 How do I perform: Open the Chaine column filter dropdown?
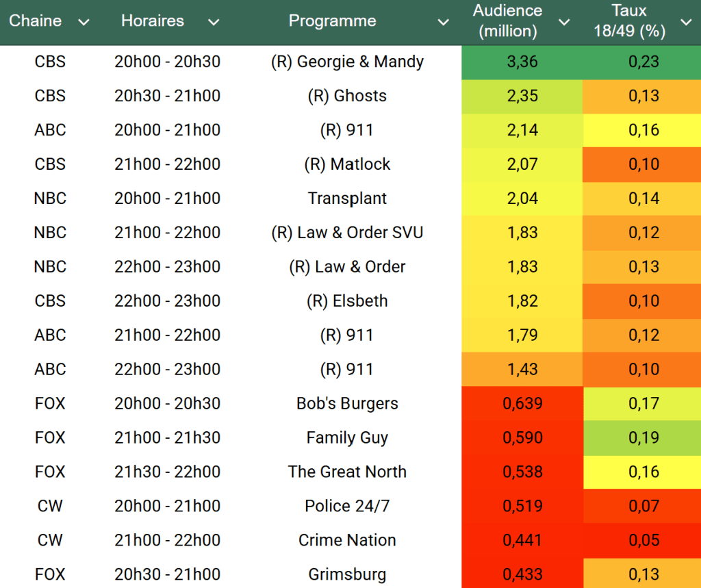coord(84,23)
